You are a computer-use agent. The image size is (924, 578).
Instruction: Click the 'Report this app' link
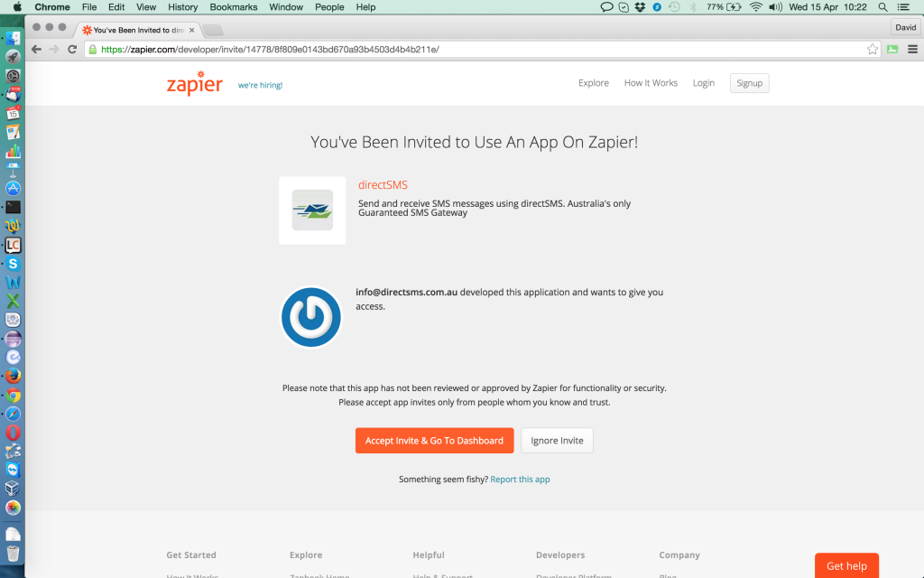520,479
